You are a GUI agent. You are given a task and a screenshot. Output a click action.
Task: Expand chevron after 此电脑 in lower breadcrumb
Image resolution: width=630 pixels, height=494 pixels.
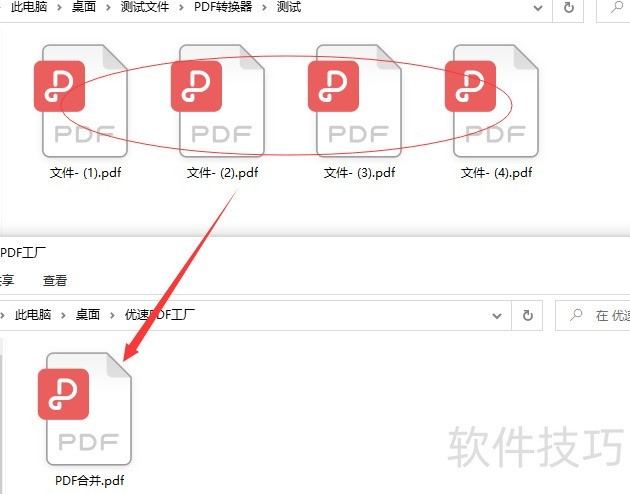click(x=63, y=315)
